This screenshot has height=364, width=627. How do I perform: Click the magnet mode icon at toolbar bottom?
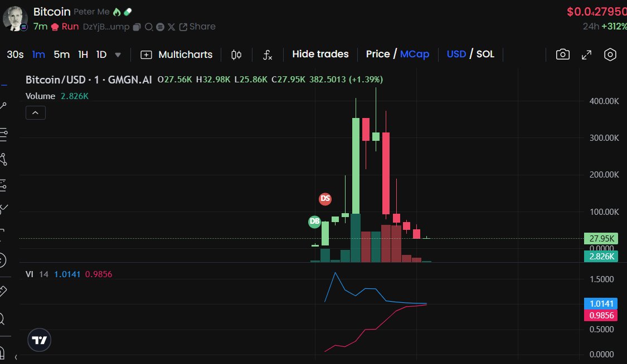tap(2, 353)
